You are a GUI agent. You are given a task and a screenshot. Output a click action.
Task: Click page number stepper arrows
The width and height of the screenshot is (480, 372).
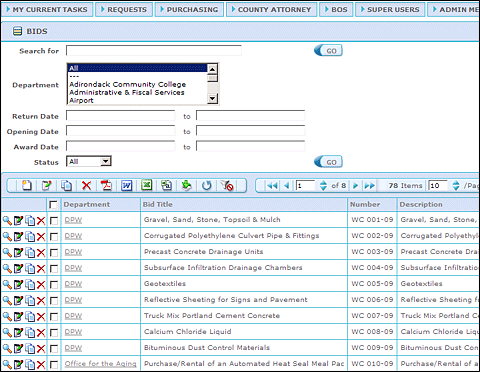(323, 185)
